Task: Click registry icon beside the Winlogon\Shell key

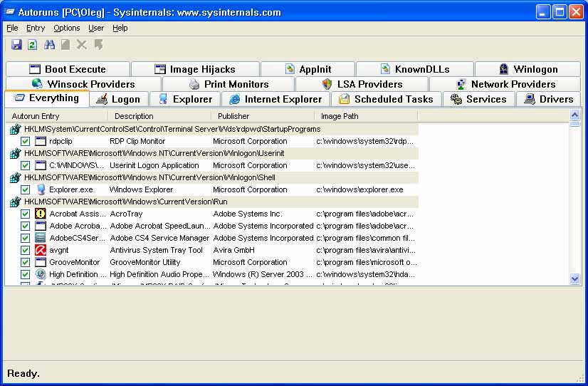Action: click(15, 178)
